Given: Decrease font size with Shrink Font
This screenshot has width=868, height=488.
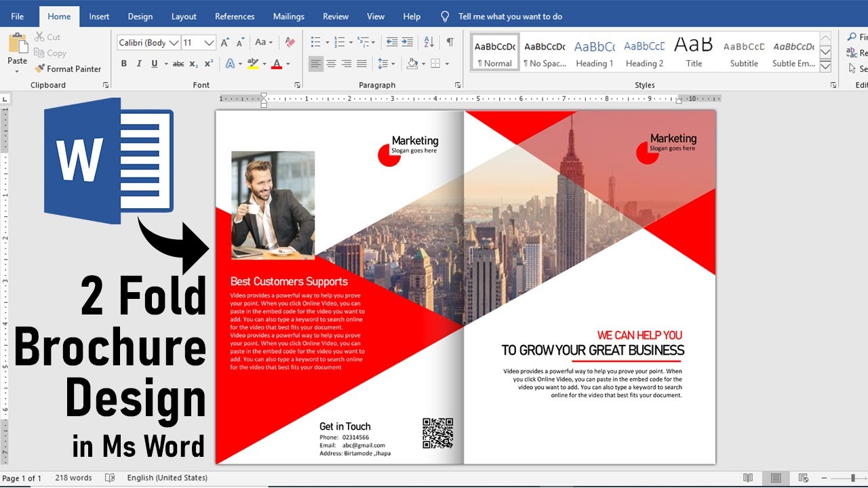Looking at the screenshot, I should click(x=240, y=43).
